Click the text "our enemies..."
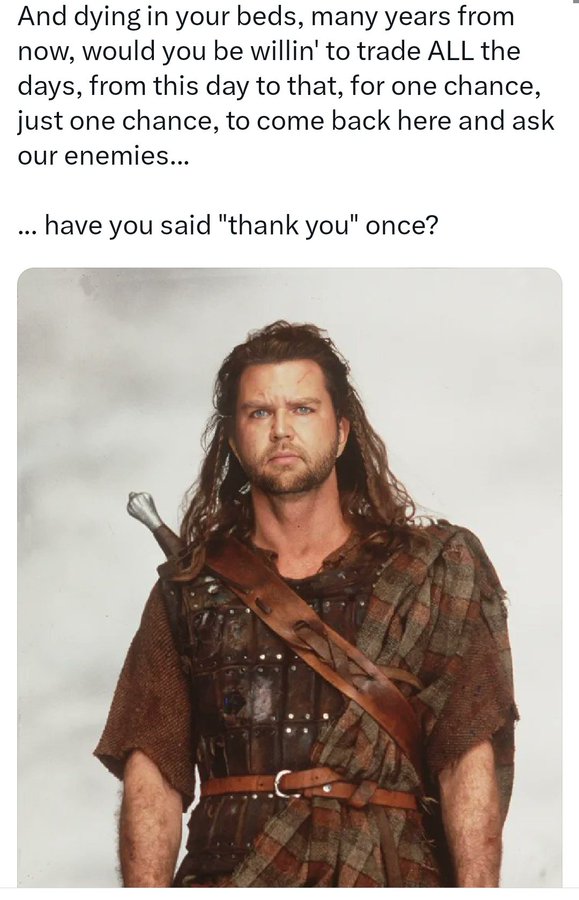The width and height of the screenshot is (579, 900). [x=103, y=156]
